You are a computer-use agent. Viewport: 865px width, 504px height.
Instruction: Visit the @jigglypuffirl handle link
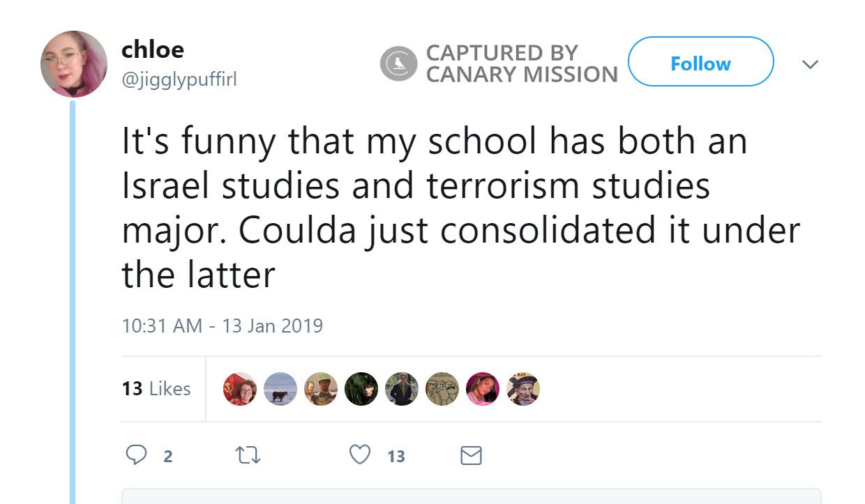pos(179,80)
